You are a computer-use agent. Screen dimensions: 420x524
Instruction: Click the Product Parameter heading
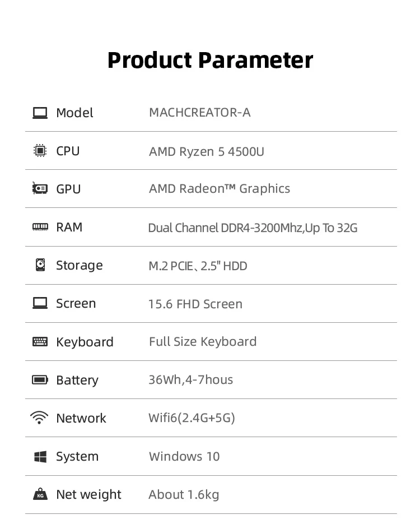(210, 60)
